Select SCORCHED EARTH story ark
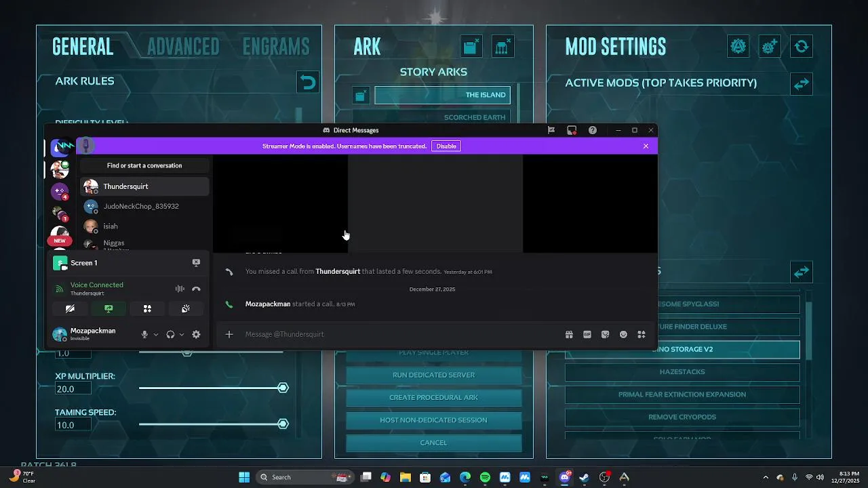Image resolution: width=868 pixels, height=488 pixels. coord(442,117)
